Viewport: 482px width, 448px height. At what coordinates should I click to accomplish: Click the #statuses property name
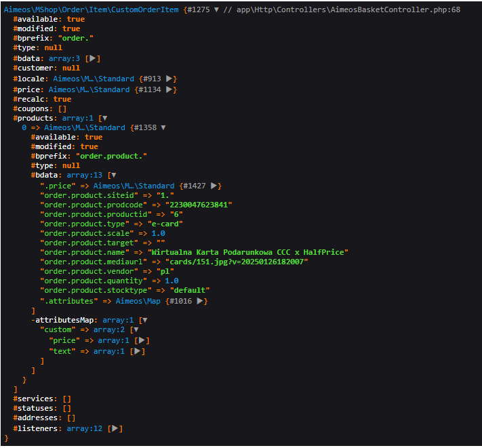coord(35,408)
